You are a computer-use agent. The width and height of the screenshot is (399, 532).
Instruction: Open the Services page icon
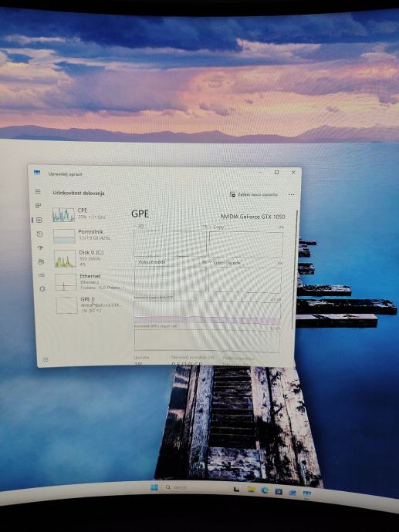coord(42,289)
